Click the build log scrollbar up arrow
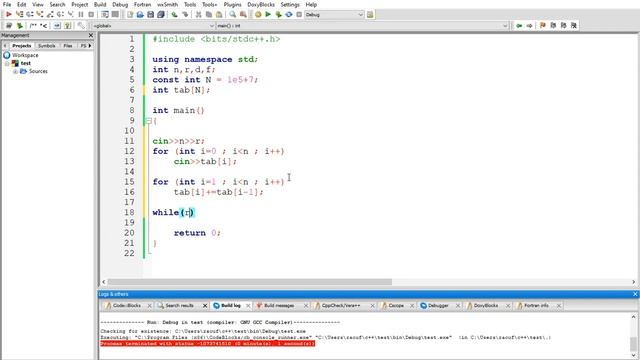The image size is (640, 360). point(633,317)
